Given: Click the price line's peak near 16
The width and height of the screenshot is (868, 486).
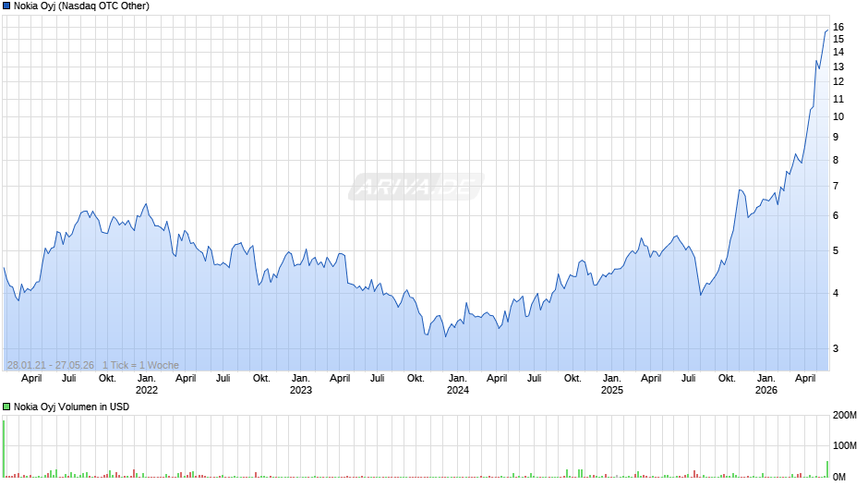Looking at the screenshot, I should click(x=827, y=30).
